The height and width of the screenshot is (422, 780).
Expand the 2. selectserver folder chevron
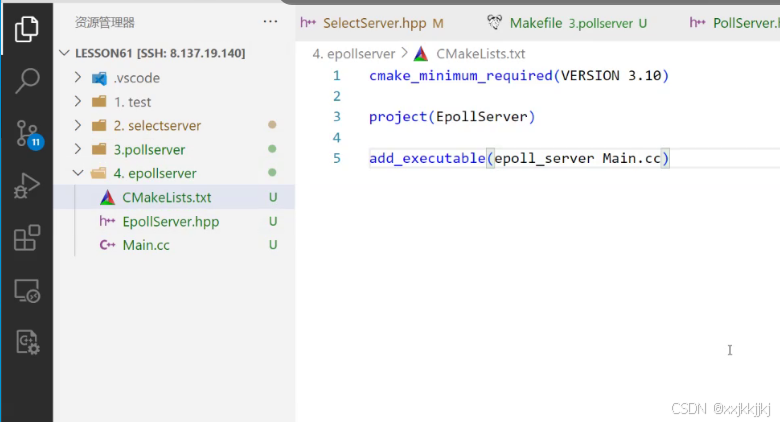[78, 125]
